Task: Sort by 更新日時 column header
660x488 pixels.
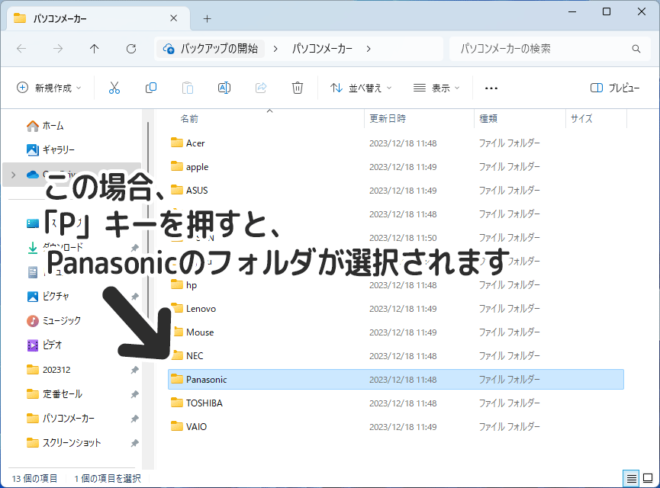Action: tap(387, 118)
